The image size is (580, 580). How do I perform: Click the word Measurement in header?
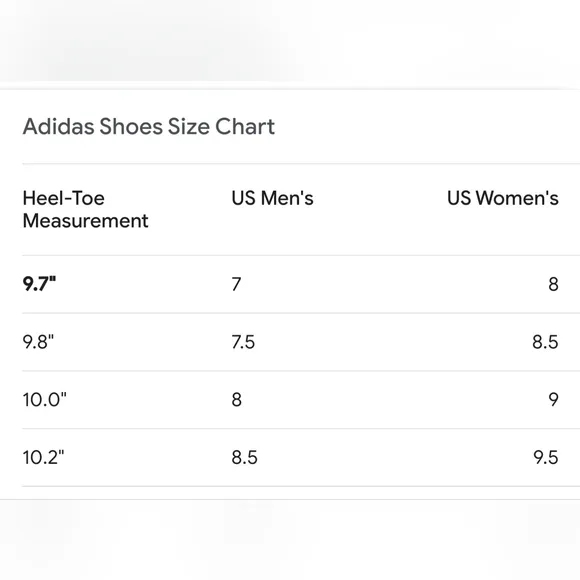pyautogui.click(x=85, y=221)
